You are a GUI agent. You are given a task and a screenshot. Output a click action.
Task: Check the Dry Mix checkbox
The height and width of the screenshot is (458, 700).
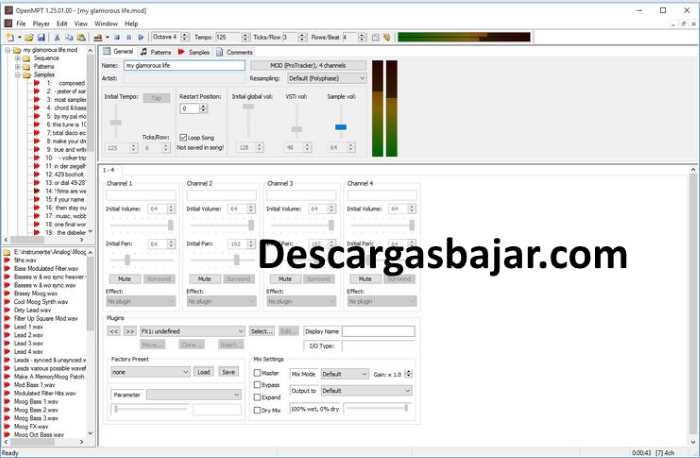(x=257, y=410)
